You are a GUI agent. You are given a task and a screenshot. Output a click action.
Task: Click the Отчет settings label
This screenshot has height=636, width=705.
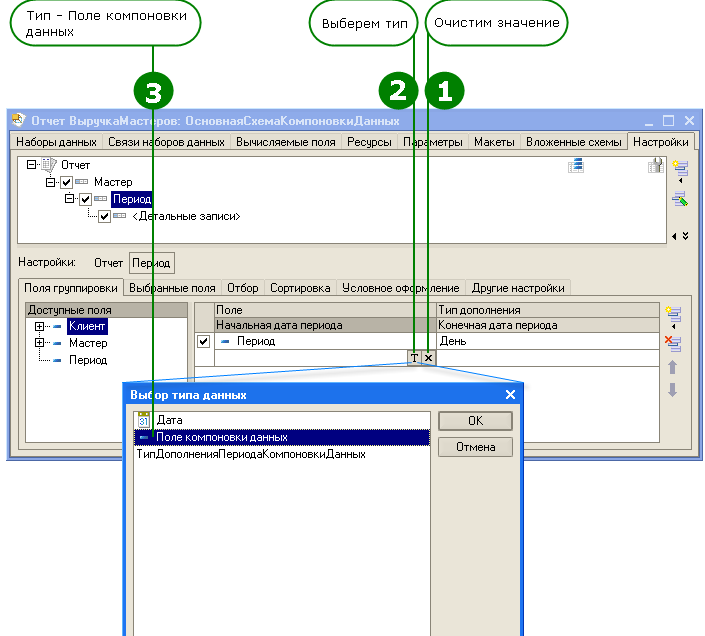pos(108,263)
